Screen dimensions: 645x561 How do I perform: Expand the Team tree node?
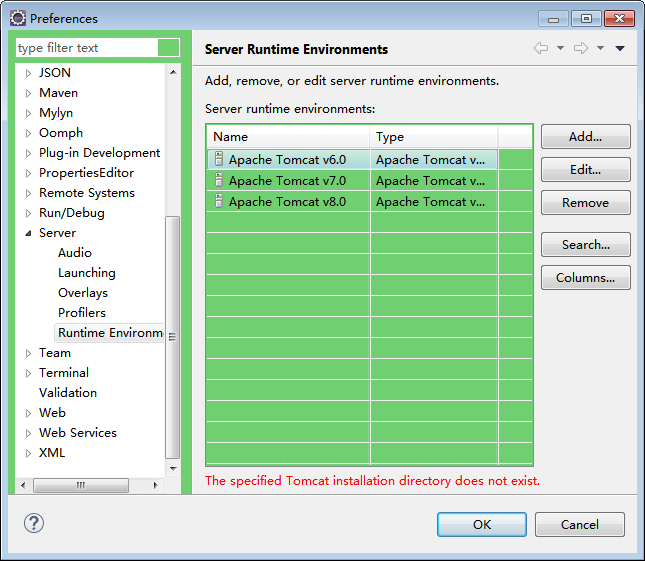click(28, 353)
